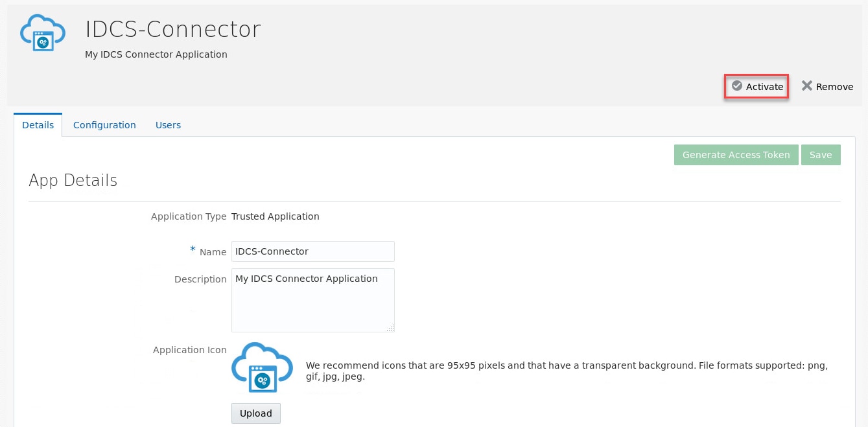Image resolution: width=868 pixels, height=427 pixels.
Task: Click the App Details section heading
Action: point(73,180)
